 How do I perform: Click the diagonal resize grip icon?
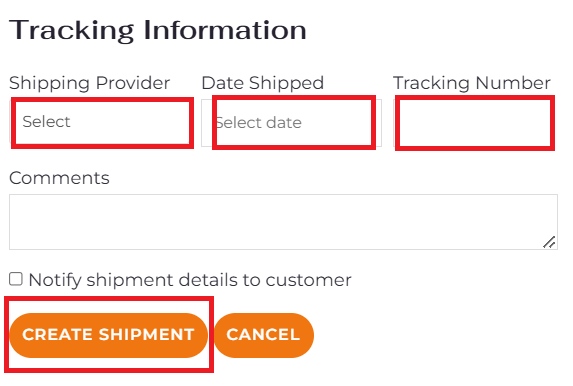click(549, 242)
